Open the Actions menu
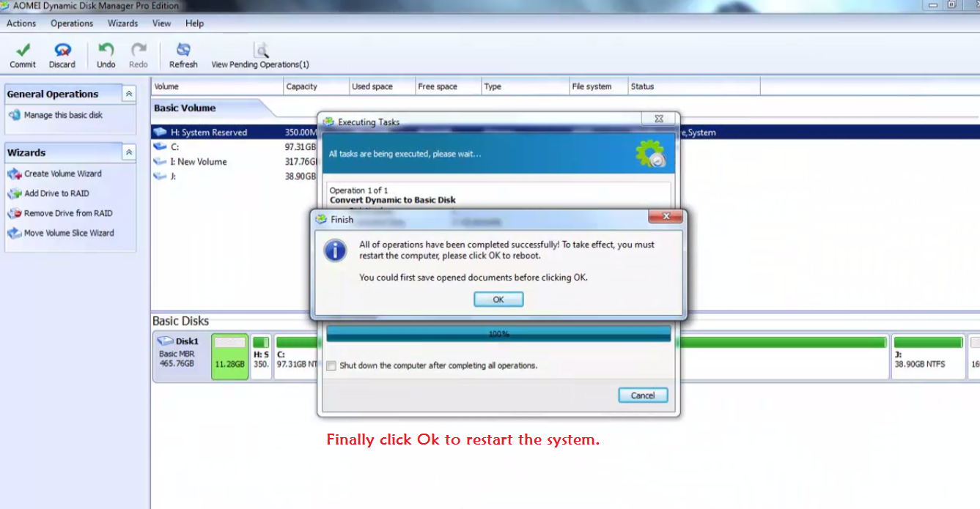Viewport: 980px width, 509px height. click(x=21, y=23)
